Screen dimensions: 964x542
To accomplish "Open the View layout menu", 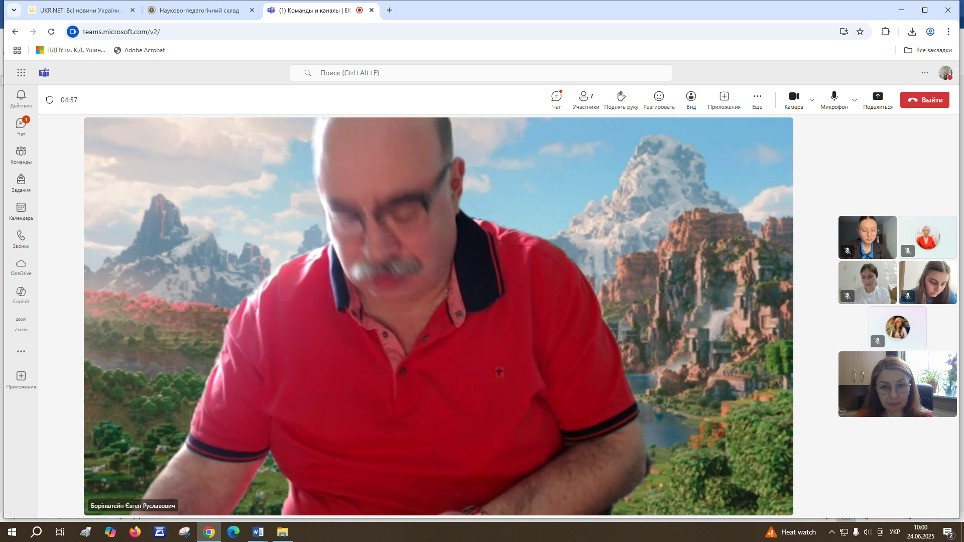I will tap(691, 98).
